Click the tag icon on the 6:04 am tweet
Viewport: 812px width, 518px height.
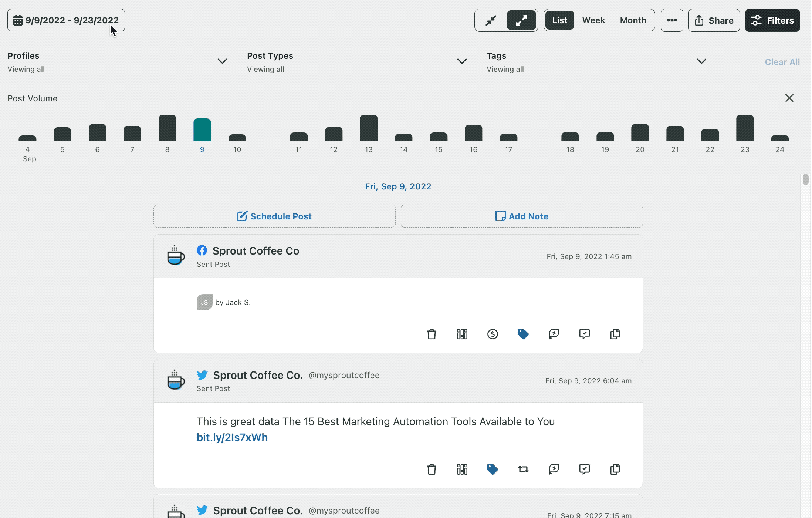pos(493,469)
